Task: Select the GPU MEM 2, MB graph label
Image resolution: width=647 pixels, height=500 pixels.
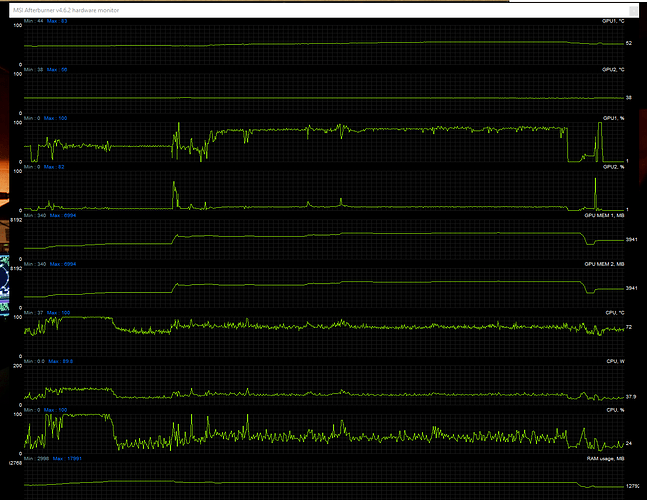Action: 607,264
